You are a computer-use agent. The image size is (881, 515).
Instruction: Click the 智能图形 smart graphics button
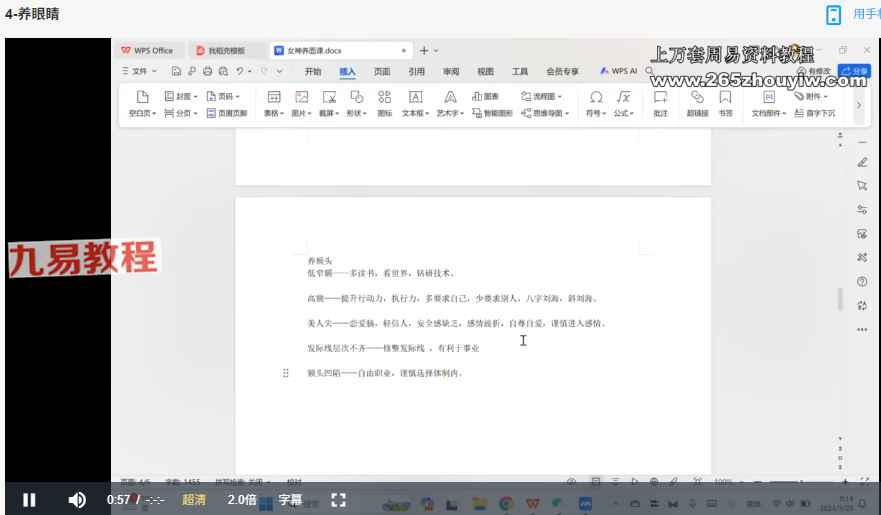click(492, 113)
